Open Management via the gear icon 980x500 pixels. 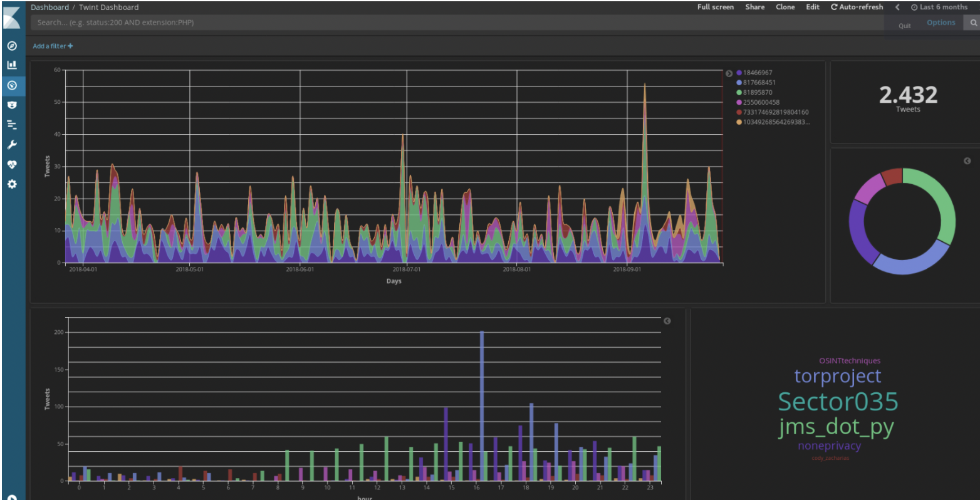(x=12, y=184)
